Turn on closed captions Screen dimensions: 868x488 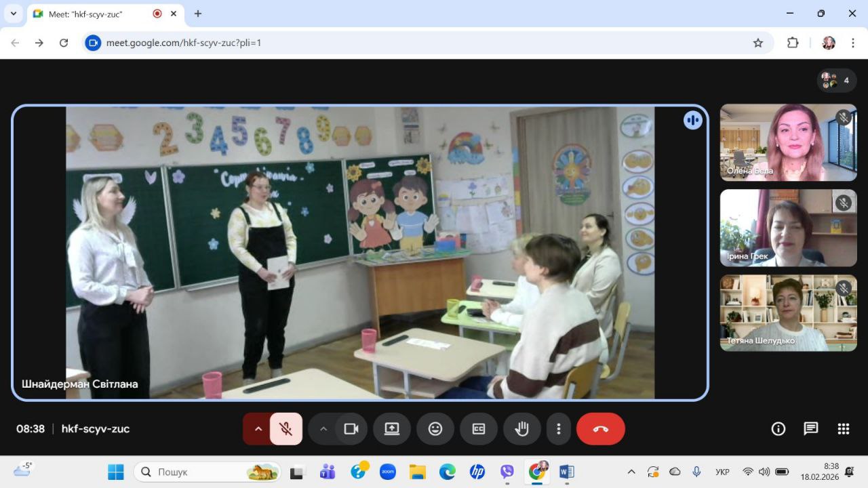[478, 428]
